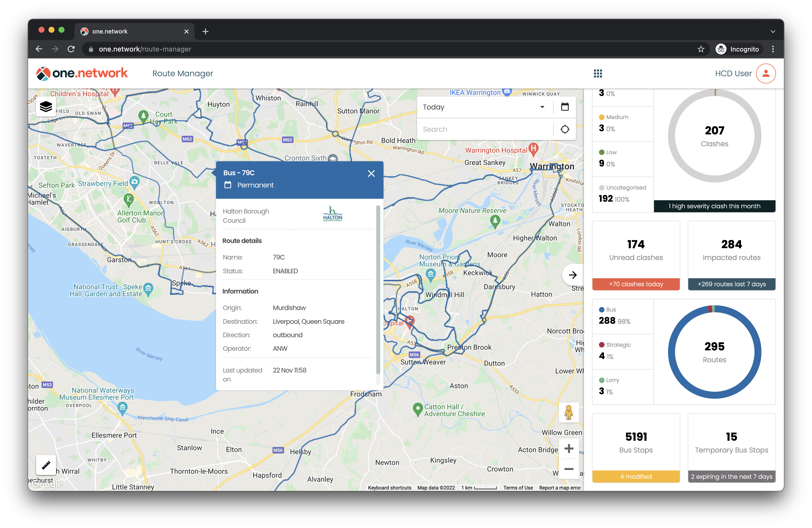
Task: Open the apps grid icon
Action: (598, 73)
